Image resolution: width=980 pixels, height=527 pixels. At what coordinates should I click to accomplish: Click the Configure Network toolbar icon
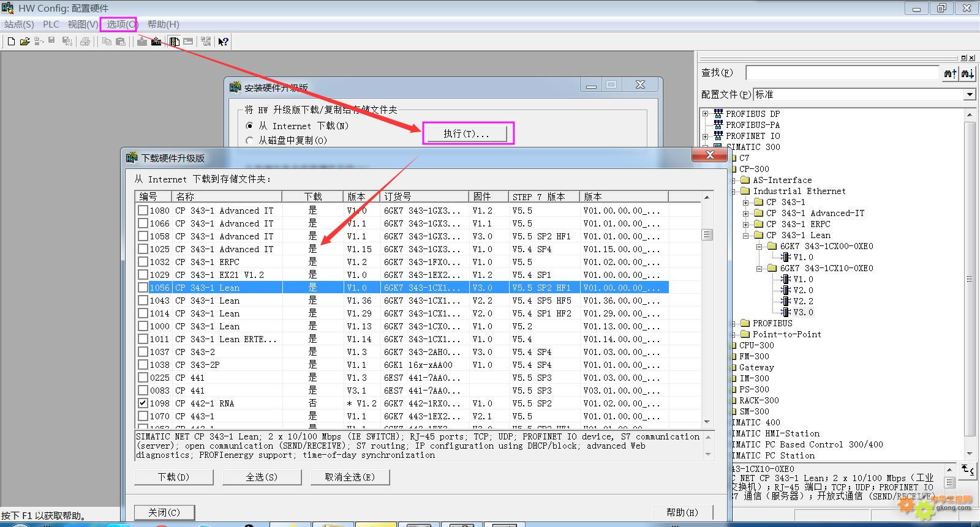pos(206,42)
